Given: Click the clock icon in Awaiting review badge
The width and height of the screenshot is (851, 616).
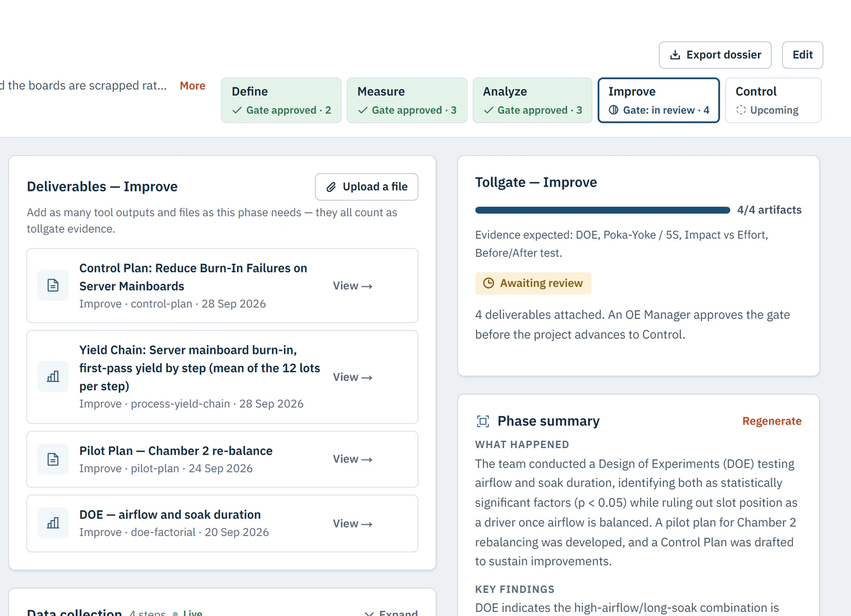Looking at the screenshot, I should [488, 283].
